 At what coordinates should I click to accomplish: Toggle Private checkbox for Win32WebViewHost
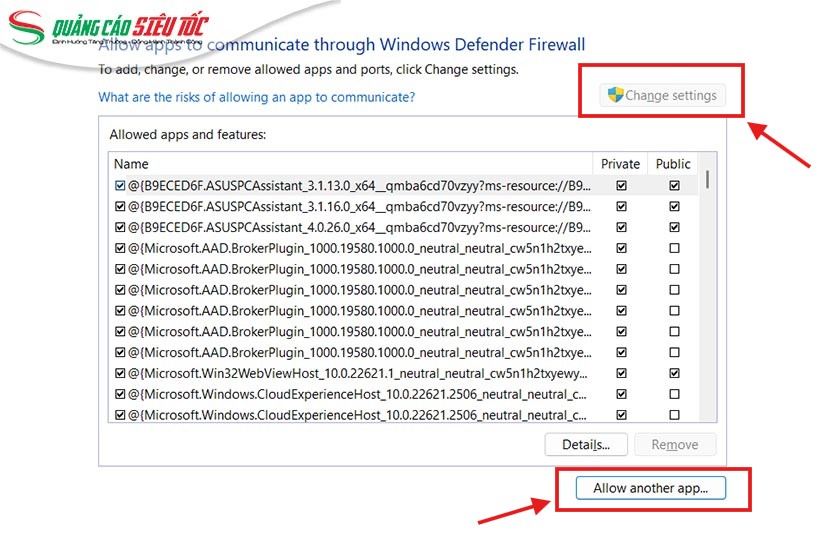click(x=622, y=373)
